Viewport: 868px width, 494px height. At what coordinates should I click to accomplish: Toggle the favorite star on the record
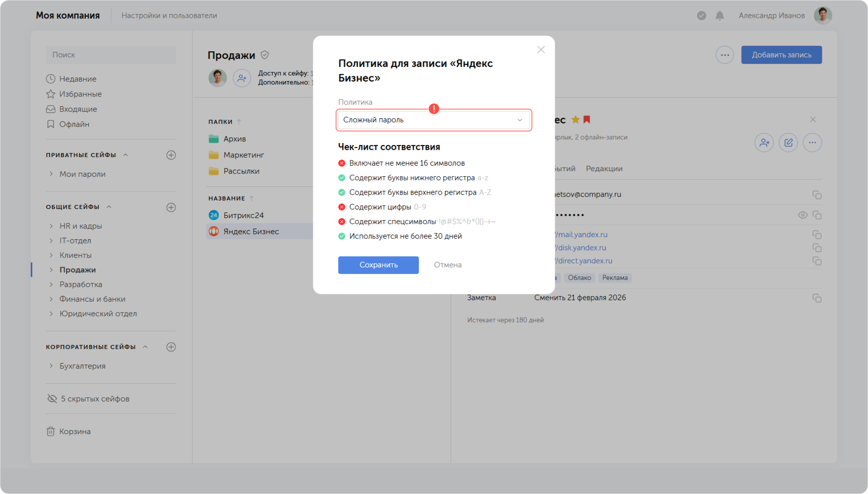click(575, 120)
